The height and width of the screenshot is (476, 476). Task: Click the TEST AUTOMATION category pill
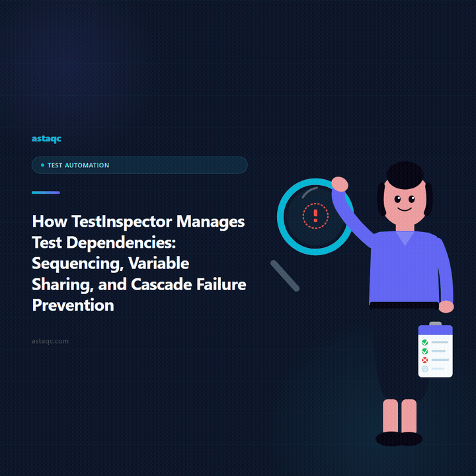[x=139, y=165]
